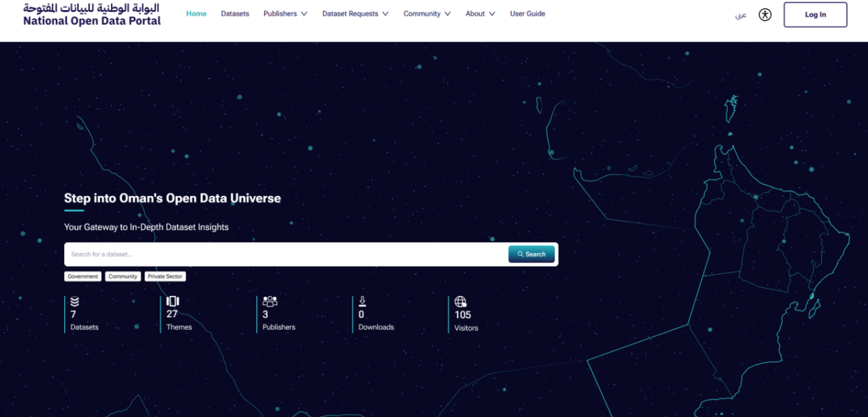Screen dimensions: 868x417
Task: Toggle the Private Sector filter tag
Action: [x=165, y=277]
